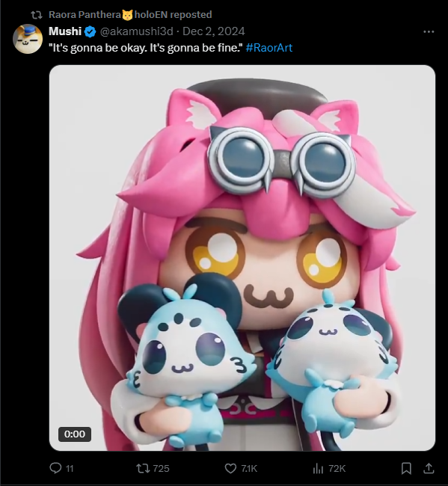Open the reply comment icon

pos(56,468)
